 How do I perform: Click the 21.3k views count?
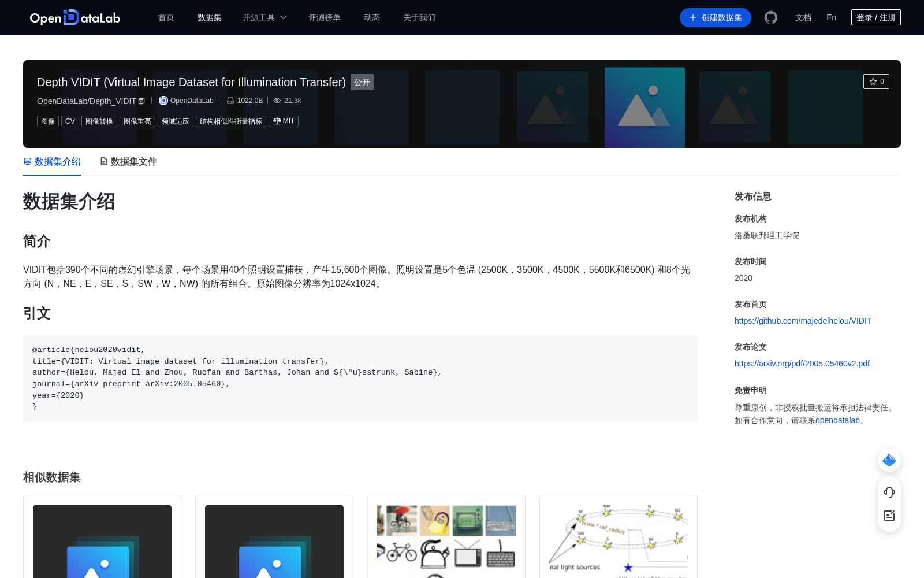pyautogui.click(x=293, y=101)
